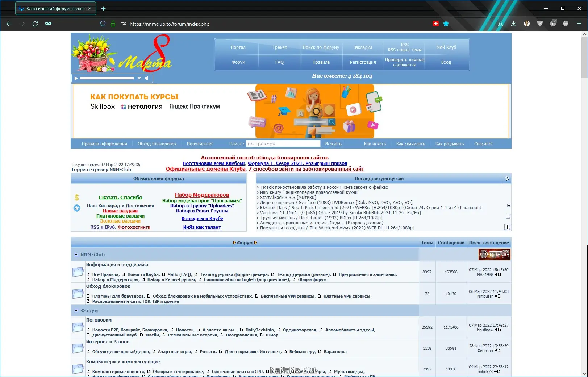This screenshot has height=377, width=588.
Task: Click plus button beside Поездка на выходные
Action: [x=507, y=227]
